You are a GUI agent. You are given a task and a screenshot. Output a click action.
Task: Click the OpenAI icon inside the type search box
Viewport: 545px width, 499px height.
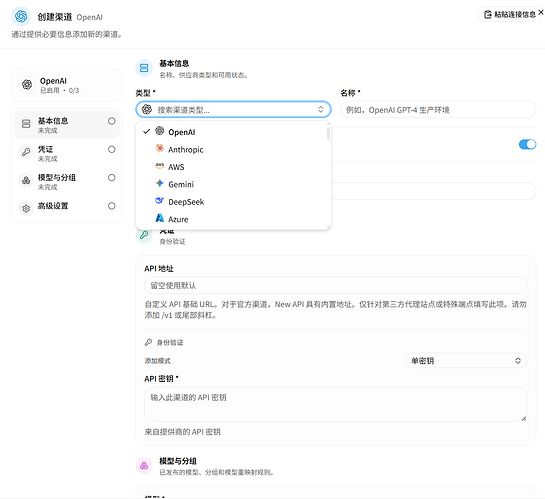147,109
